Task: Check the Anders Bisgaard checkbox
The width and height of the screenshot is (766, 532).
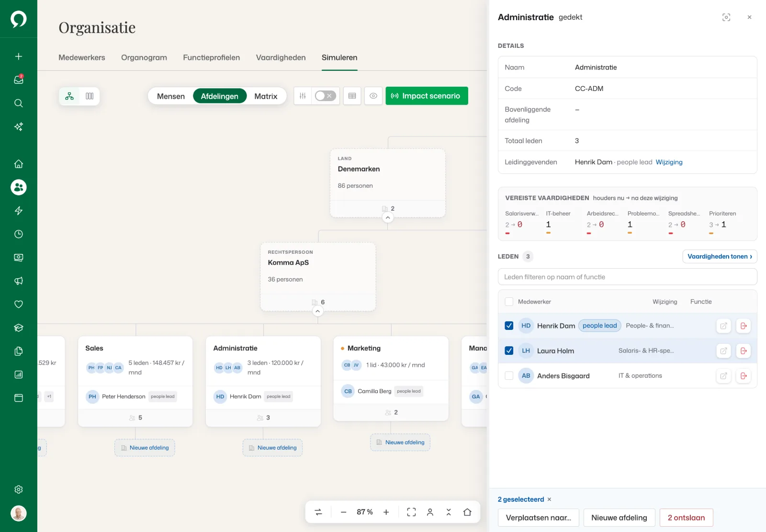Action: point(509,376)
